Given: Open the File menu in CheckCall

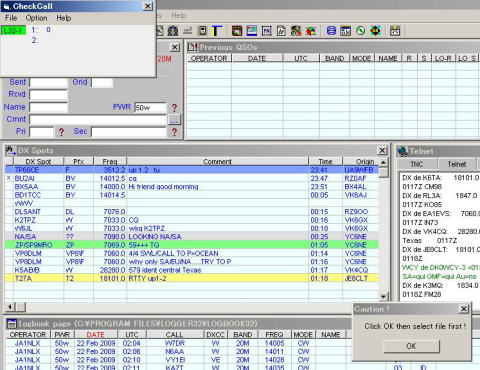Looking at the screenshot, I should pos(11,18).
